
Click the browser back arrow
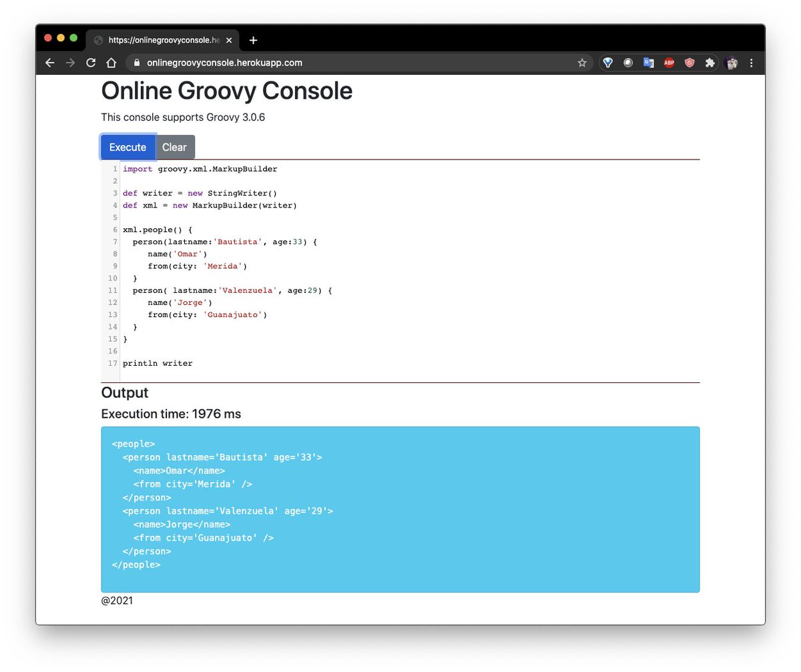click(x=50, y=62)
